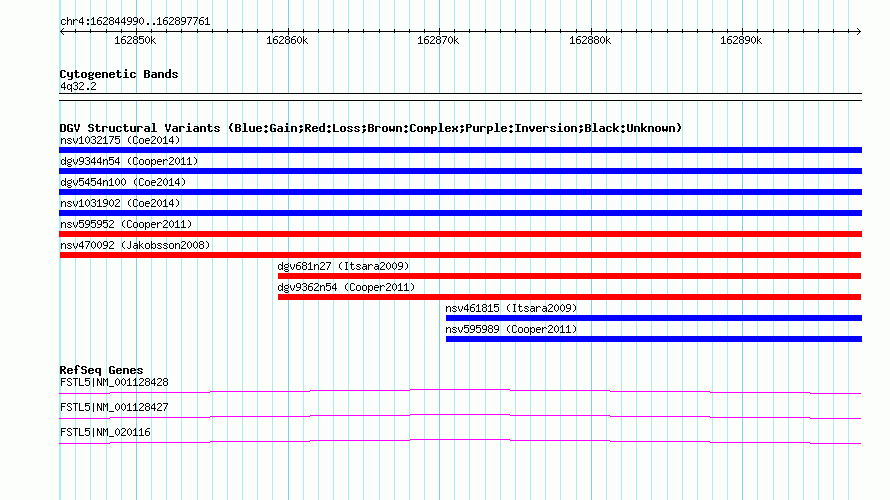Open variant label dgv9362n54 (Cooper2011)
890x500 pixels.
pos(346,287)
